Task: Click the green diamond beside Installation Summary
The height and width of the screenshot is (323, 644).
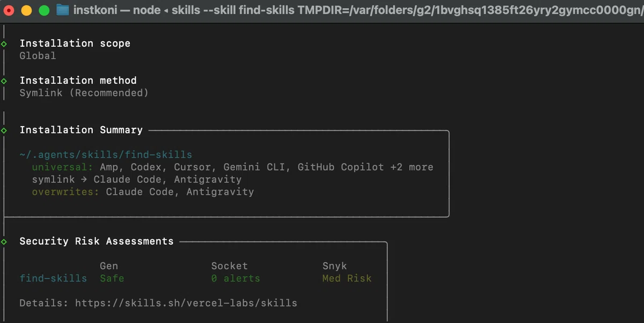Action: click(4, 130)
